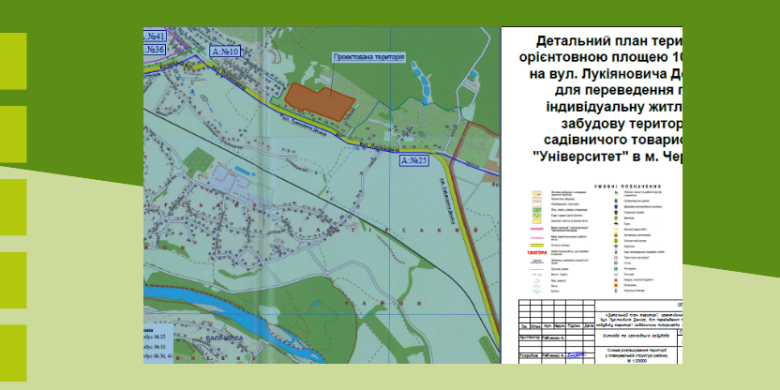
Task: Click the yellow street line sample in legend
Action: tap(537, 245)
